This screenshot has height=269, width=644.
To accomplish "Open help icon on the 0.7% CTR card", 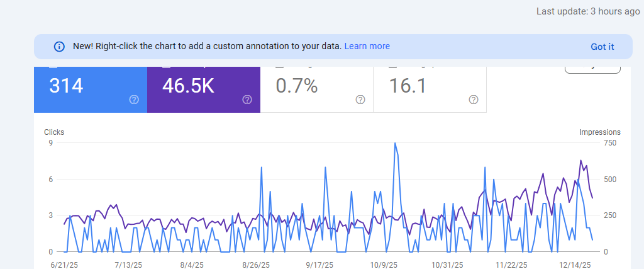I will 360,100.
